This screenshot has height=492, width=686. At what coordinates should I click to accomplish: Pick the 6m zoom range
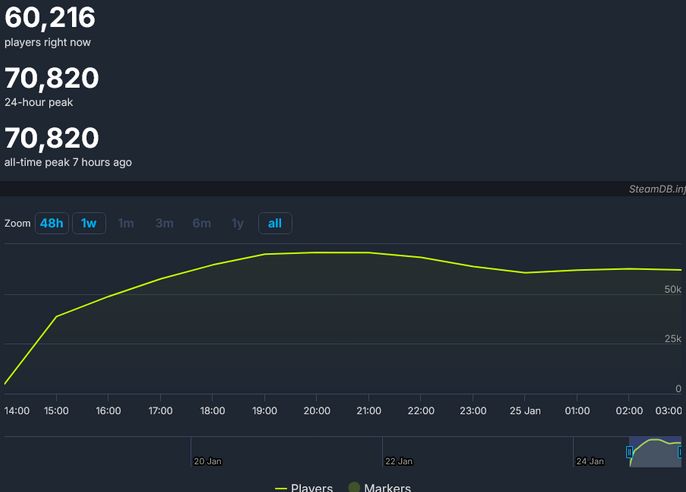click(202, 223)
